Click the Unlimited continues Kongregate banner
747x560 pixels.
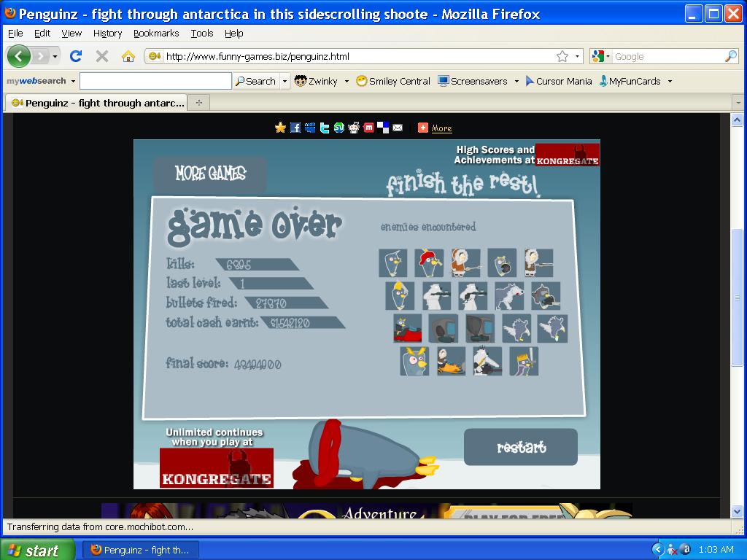pos(216,458)
